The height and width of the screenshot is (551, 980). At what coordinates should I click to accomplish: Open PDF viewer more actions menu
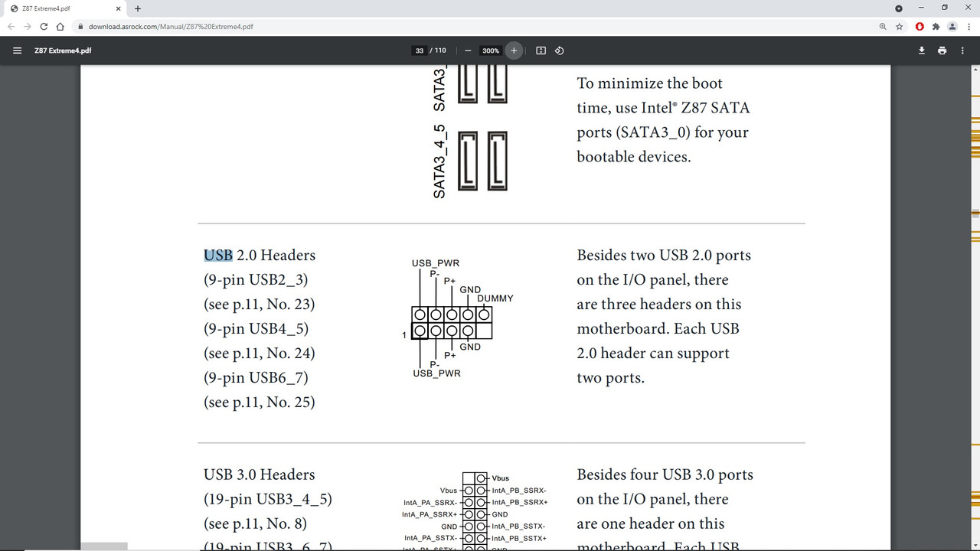point(962,51)
